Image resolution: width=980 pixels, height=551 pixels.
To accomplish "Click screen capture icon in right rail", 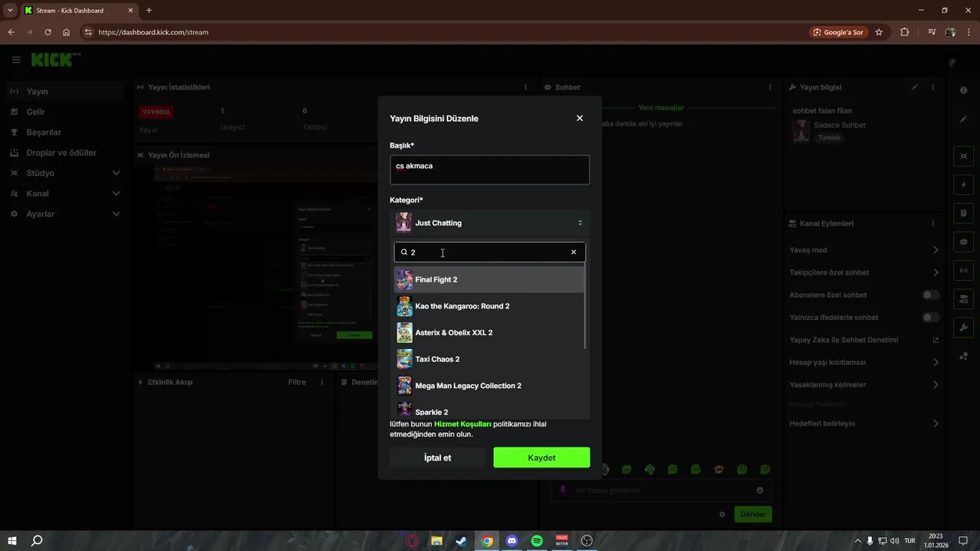I will (x=963, y=156).
